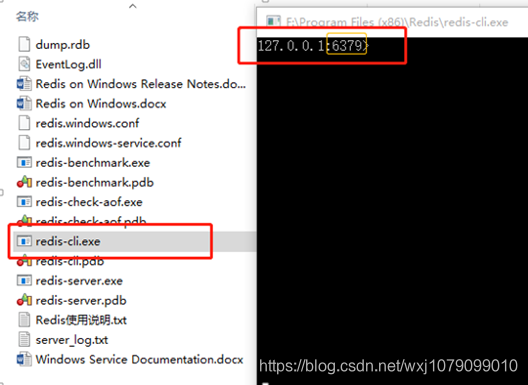Screen dimensions: 528x385
Task: Click the server_log.txt text file icon
Action: (x=24, y=340)
